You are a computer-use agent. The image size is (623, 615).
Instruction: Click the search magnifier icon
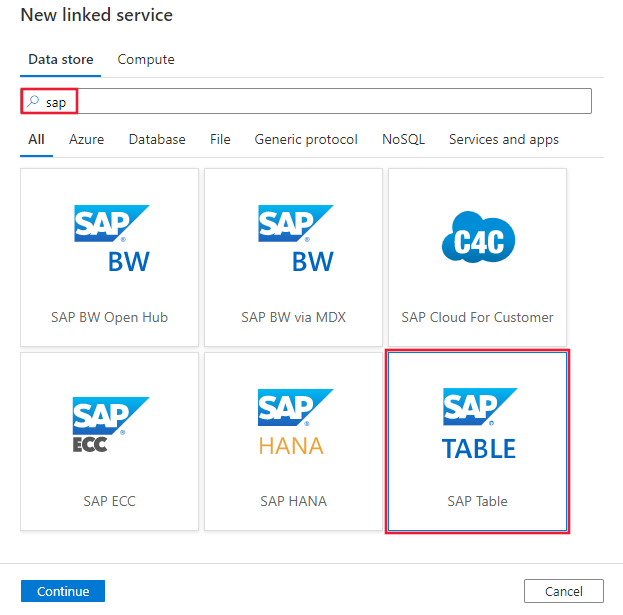34,101
